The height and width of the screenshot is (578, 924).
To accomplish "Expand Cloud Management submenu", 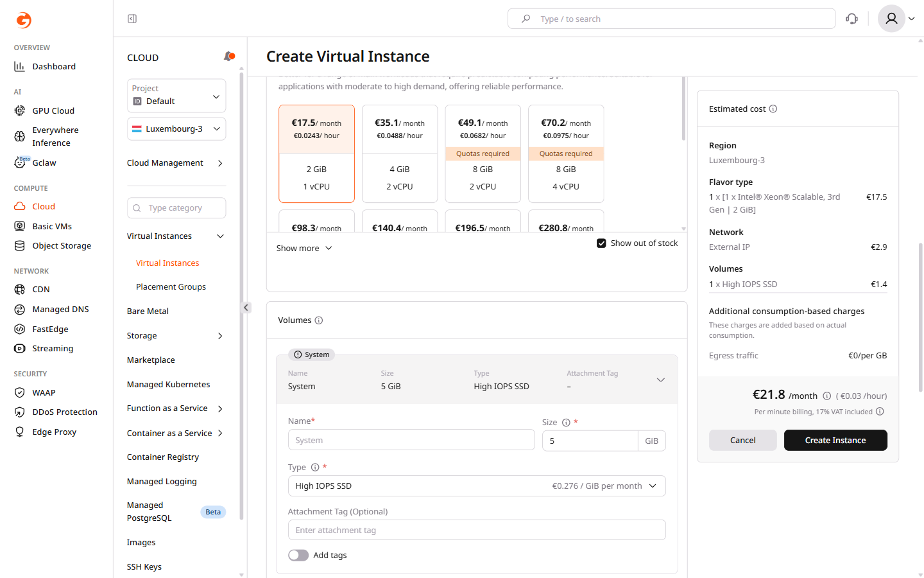I will tap(176, 163).
